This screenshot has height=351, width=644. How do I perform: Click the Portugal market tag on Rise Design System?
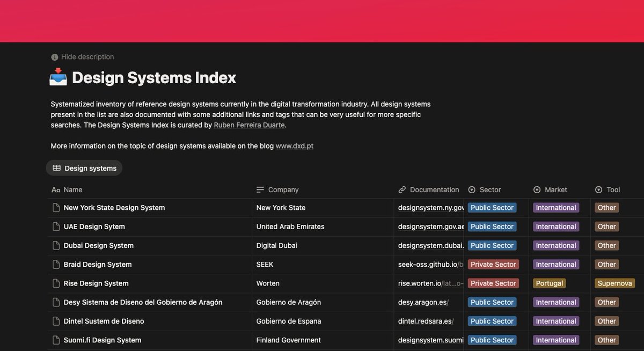click(549, 283)
